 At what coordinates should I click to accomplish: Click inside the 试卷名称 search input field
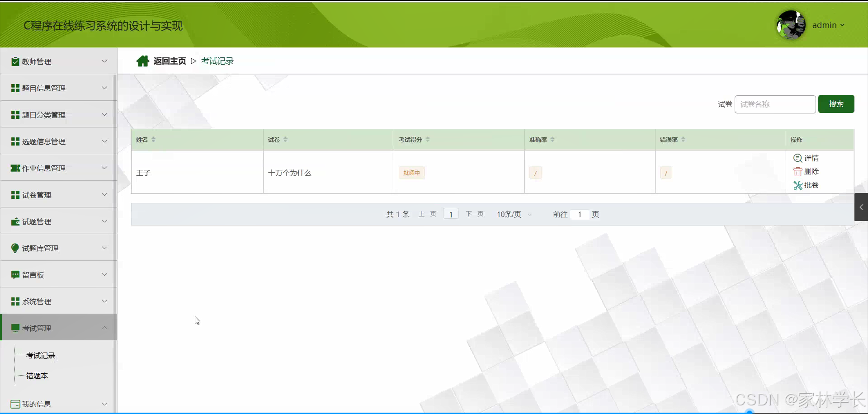click(x=774, y=104)
